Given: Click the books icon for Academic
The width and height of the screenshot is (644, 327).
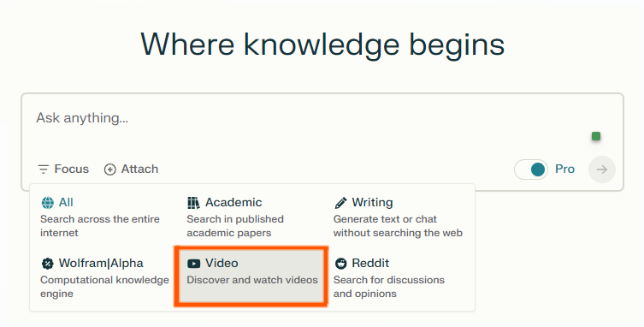Looking at the screenshot, I should pos(193,203).
